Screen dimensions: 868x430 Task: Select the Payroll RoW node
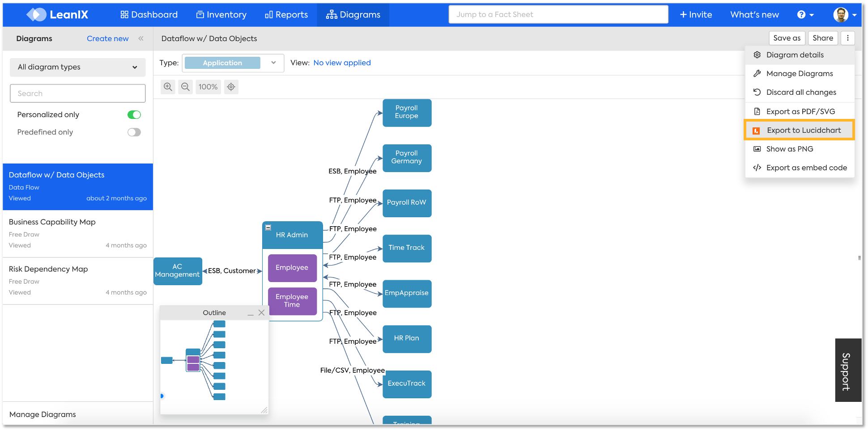coord(407,203)
